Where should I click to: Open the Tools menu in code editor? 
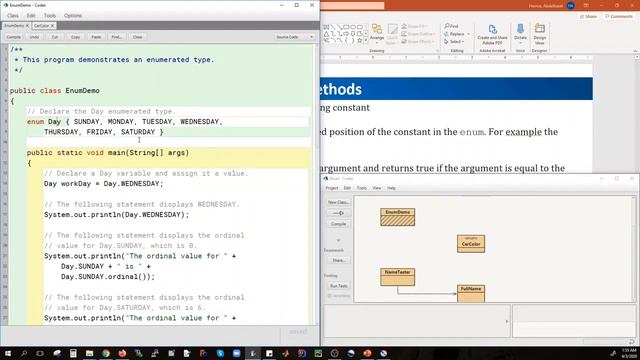point(50,16)
